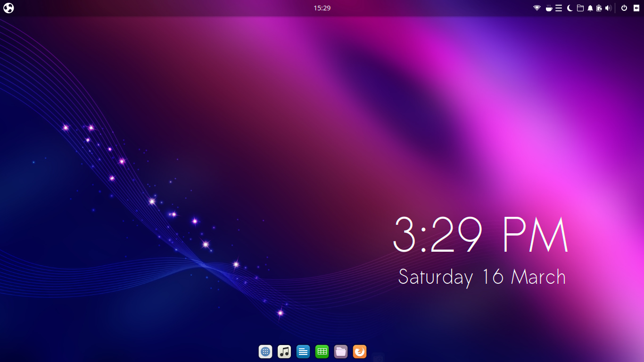Open the blue text document app in dock
Image resolution: width=644 pixels, height=362 pixels.
303,352
